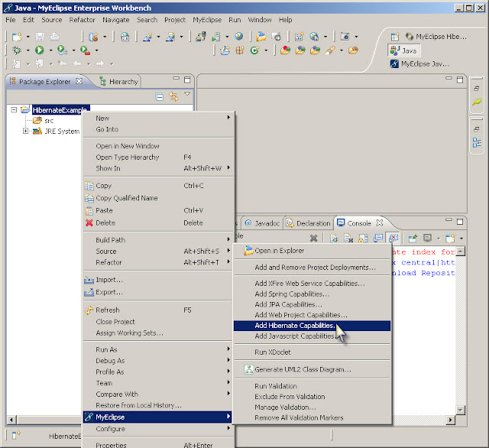Screen dimensions: 489x448
Task: Open Debug dropdown arrow beside bug icon
Action: pyautogui.click(x=28, y=50)
